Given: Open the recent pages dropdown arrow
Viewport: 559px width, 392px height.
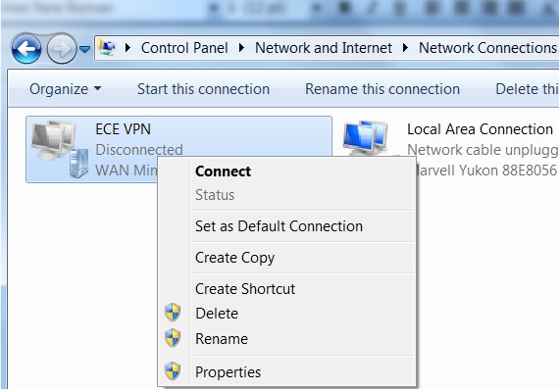Looking at the screenshot, I should click(x=84, y=49).
